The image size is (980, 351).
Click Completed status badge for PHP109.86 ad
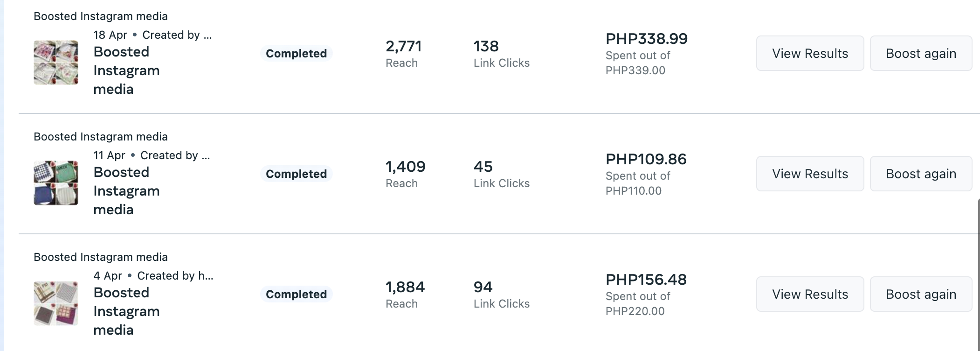tap(296, 174)
